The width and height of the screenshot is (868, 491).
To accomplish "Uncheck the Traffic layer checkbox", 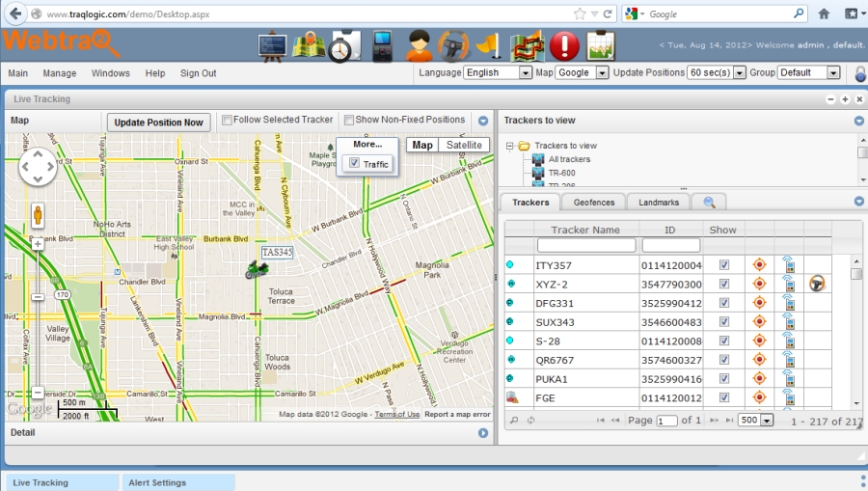I will (x=354, y=163).
